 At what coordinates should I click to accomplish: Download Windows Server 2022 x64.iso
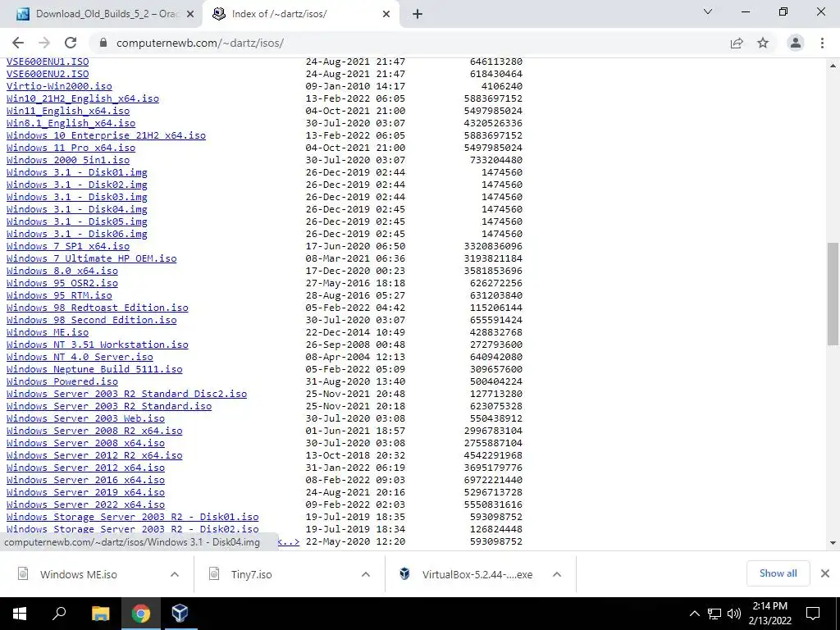point(85,505)
